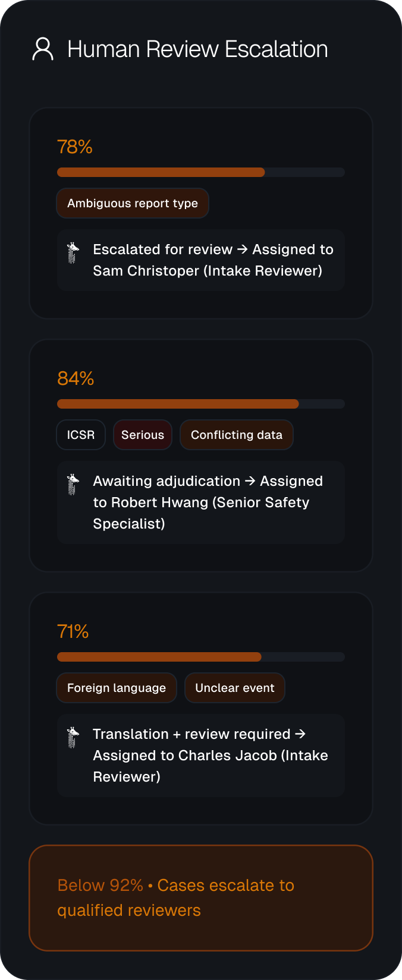Screen dimensions: 402x980
Task: Click giraffe icon in Sam Christoper assignment
Action: [73, 252]
